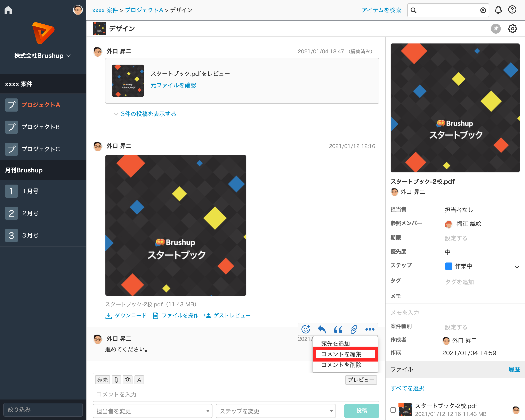Copy comment link with chain icon
525x420 pixels.
click(354, 329)
